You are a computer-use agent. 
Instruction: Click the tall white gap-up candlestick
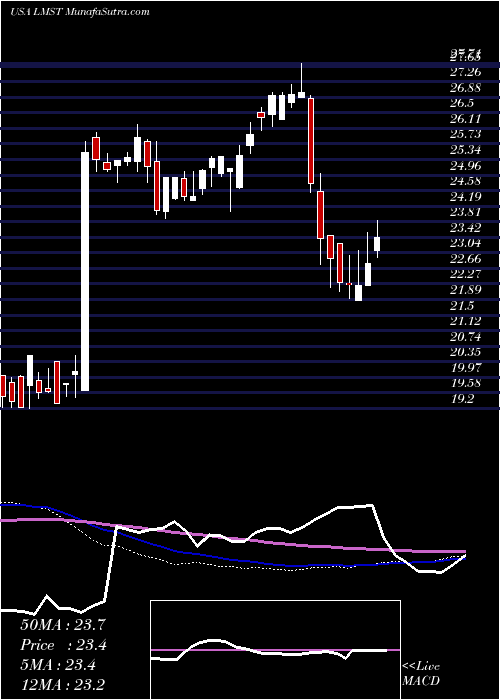tap(85, 272)
